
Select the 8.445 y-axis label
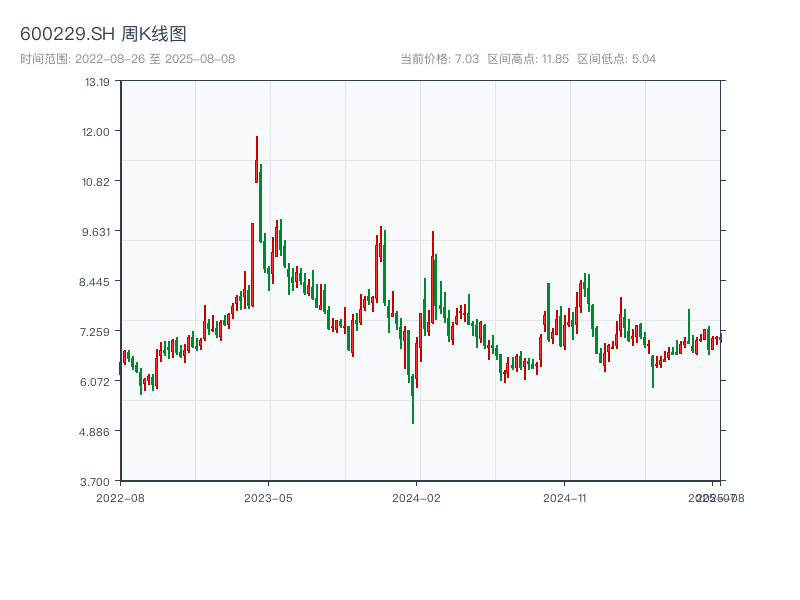96,281
